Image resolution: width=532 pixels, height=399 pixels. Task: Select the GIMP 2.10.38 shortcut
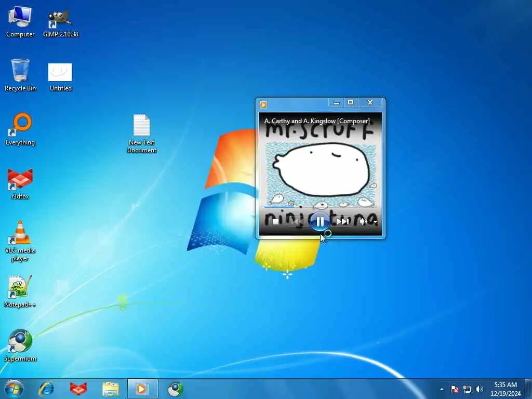pos(60,22)
